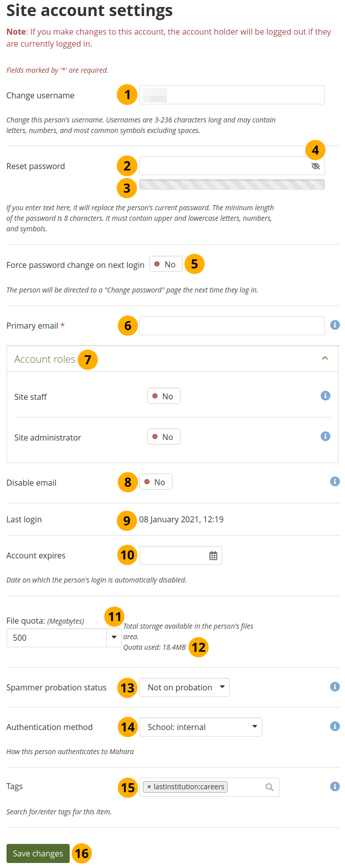The width and height of the screenshot is (345, 868).
Task: View the Authentication method help icon
Action: [x=335, y=727]
